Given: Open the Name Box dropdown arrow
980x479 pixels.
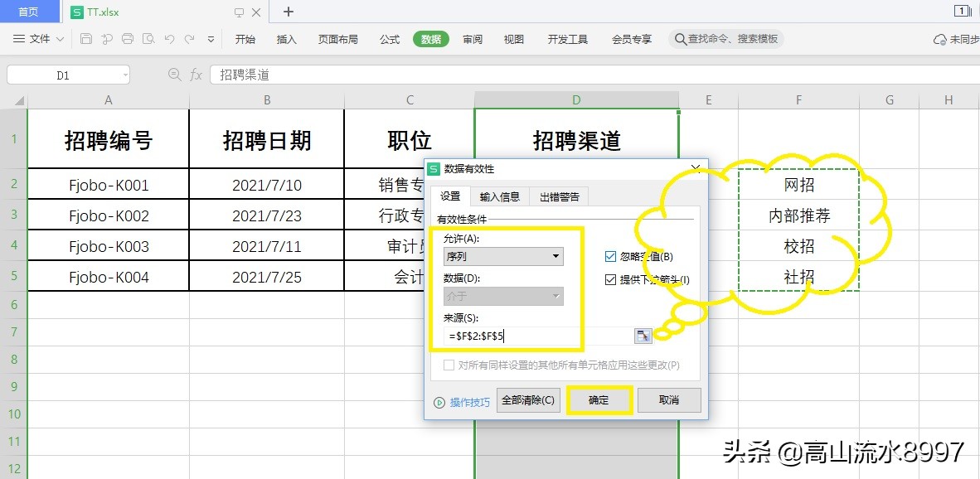Looking at the screenshot, I should (x=125, y=75).
